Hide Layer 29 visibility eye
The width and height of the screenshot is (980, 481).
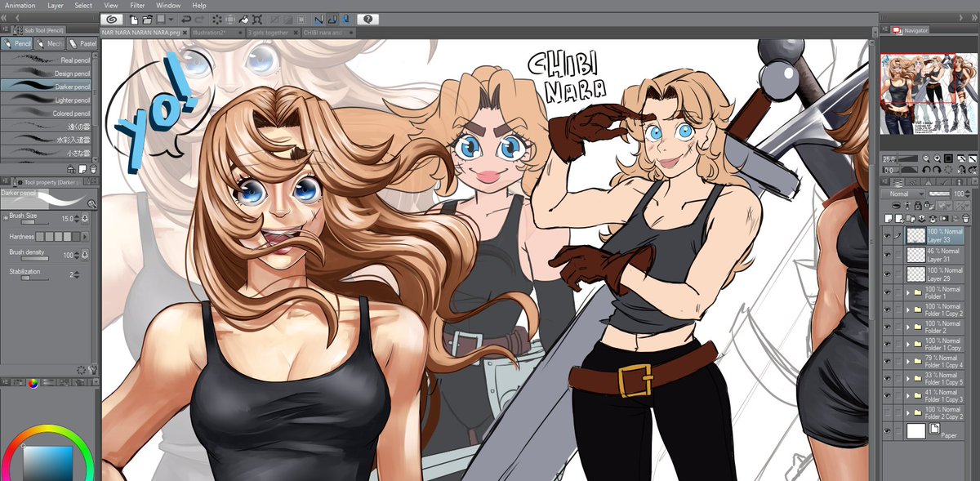888,274
